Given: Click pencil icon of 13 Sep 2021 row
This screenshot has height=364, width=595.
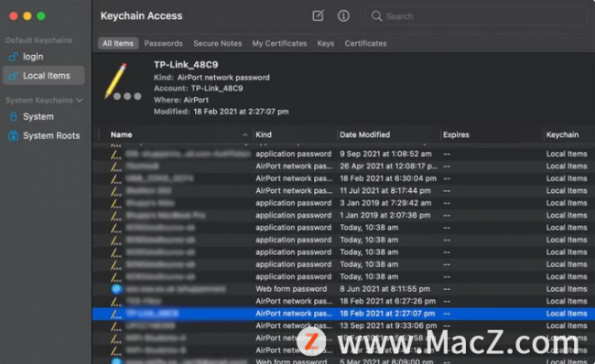Looking at the screenshot, I should pyautogui.click(x=115, y=327).
